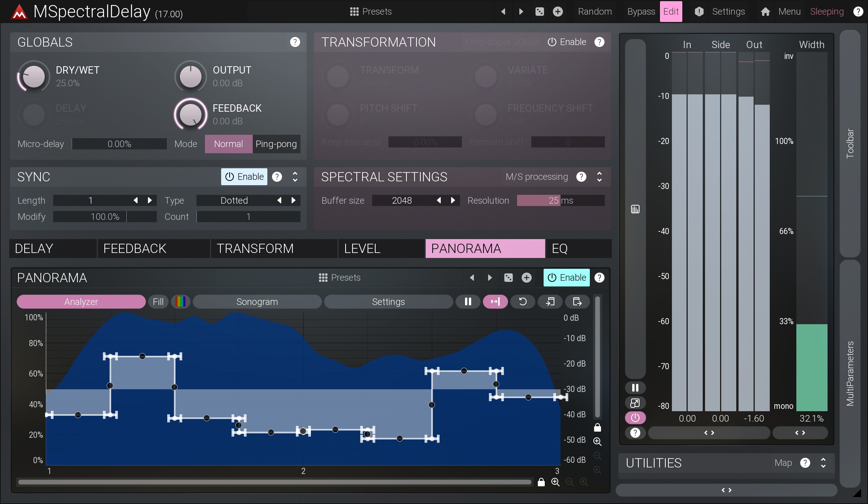The image size is (868, 504).
Task: Click the Bypass button
Action: (x=641, y=12)
